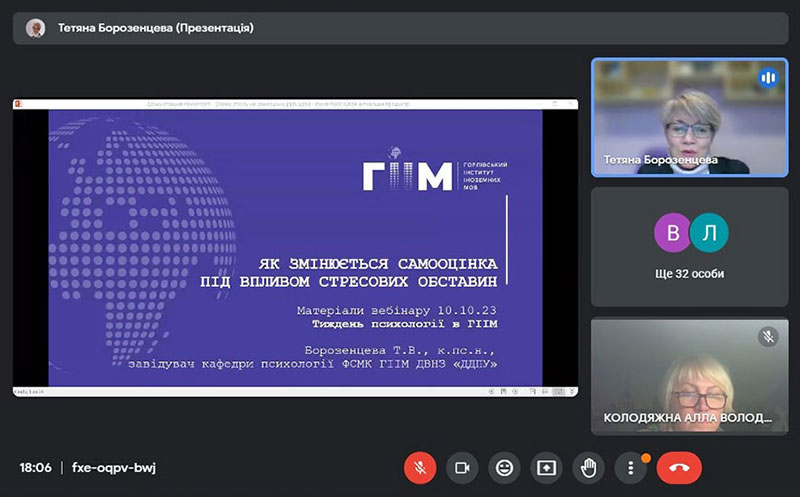
Task: Click the 'Матеріали вебінару 10.10.23' line
Action: (396, 310)
